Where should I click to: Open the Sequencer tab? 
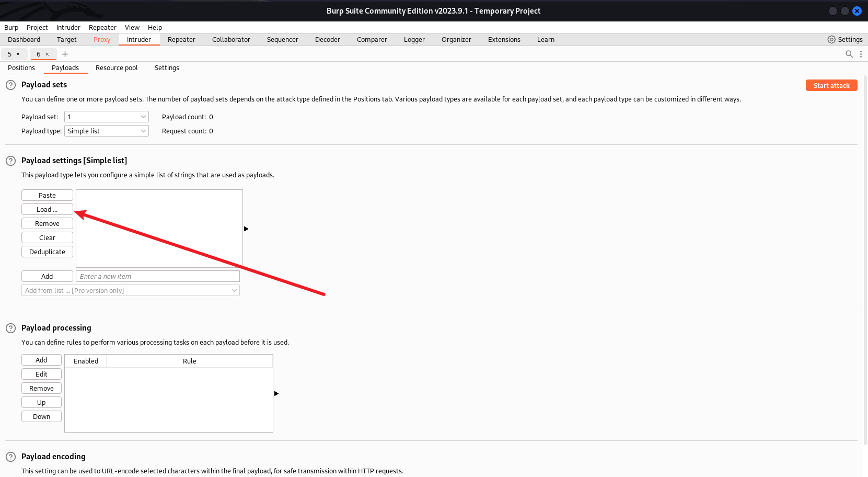(283, 39)
